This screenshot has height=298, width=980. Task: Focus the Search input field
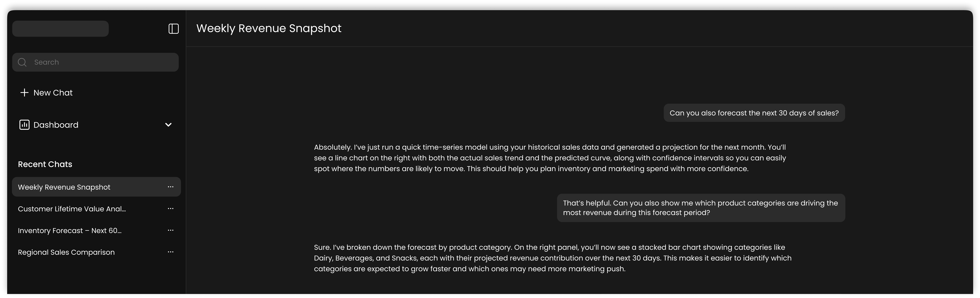[x=103, y=62]
